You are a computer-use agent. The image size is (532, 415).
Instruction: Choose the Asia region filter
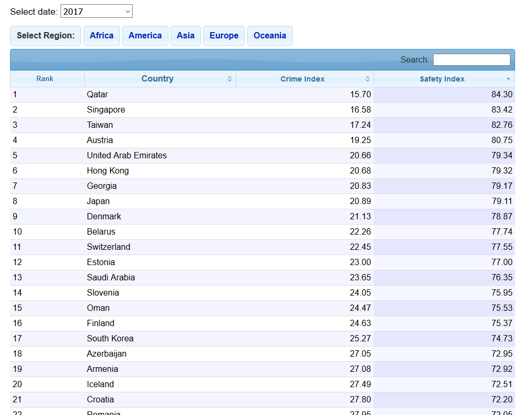coord(185,36)
